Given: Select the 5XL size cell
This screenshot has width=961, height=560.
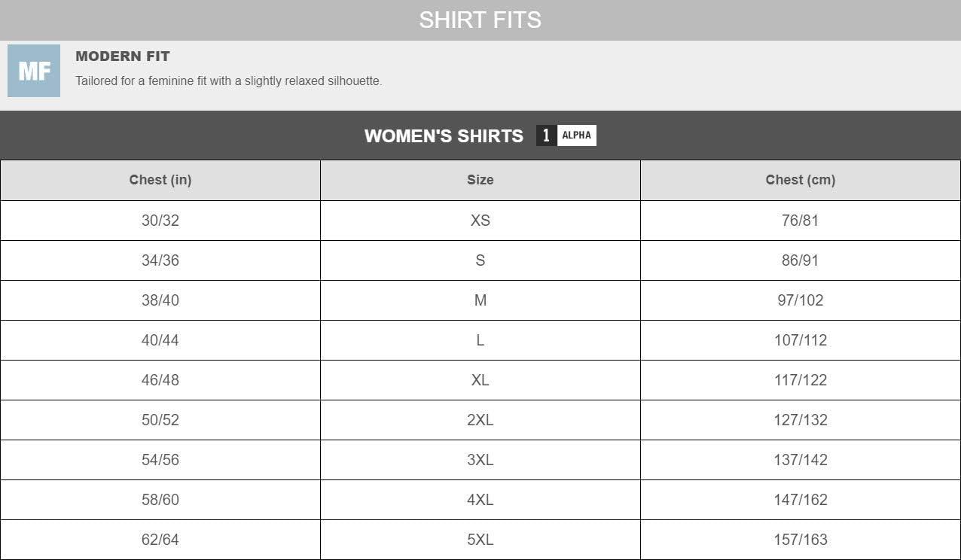Looking at the screenshot, I should point(480,540).
